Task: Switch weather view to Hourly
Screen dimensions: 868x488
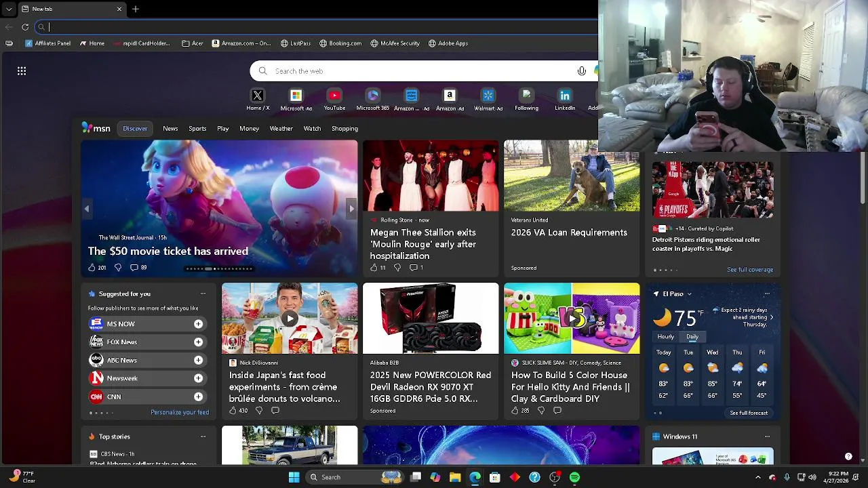Action: [x=665, y=337]
